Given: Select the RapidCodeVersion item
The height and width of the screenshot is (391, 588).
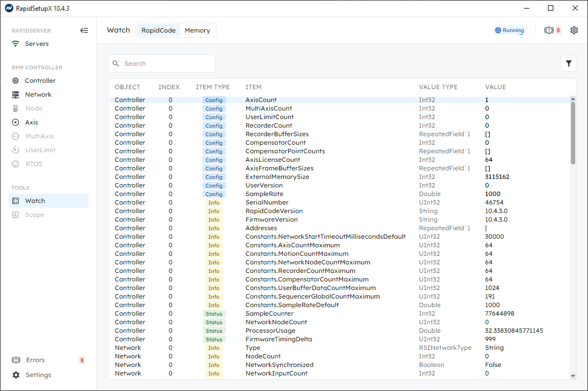Looking at the screenshot, I should point(274,211).
